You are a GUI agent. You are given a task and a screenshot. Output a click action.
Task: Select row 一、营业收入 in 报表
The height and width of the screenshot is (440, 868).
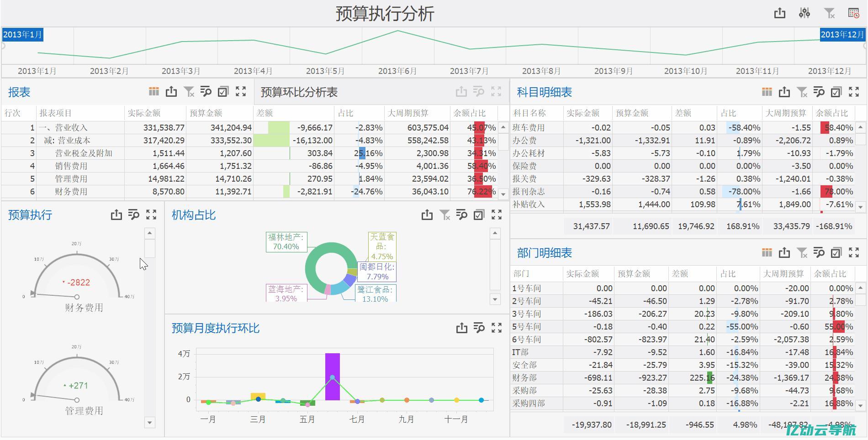249,127
